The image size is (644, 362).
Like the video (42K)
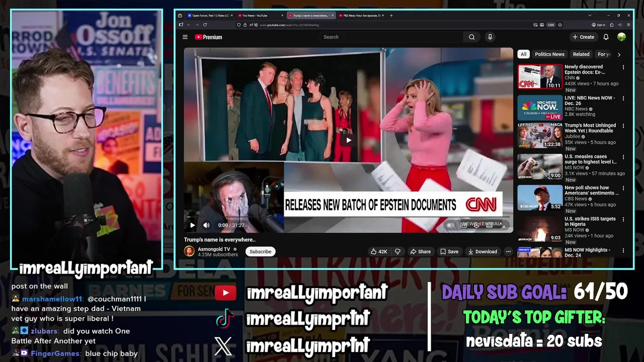pos(379,251)
